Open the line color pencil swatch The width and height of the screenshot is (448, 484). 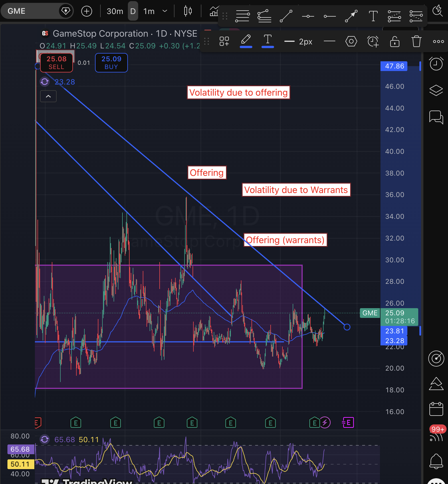tap(246, 41)
